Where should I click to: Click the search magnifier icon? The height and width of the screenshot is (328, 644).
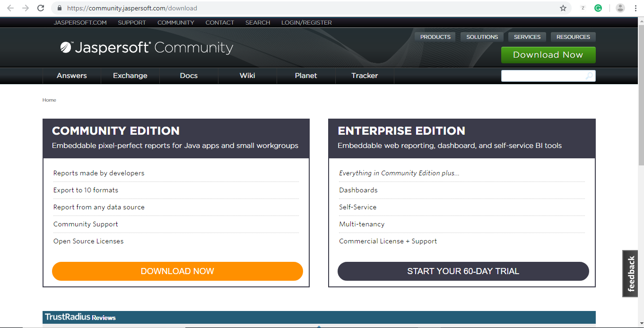589,76
